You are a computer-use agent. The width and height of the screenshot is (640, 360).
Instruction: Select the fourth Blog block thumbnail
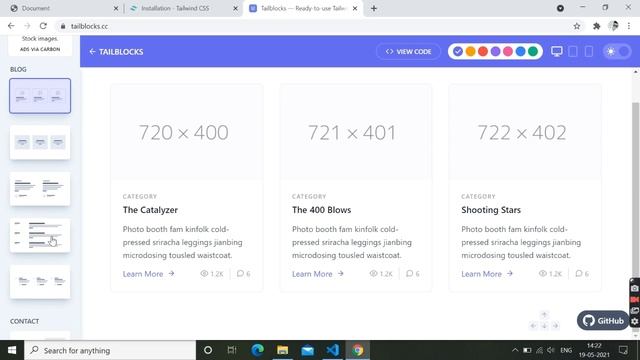40,236
